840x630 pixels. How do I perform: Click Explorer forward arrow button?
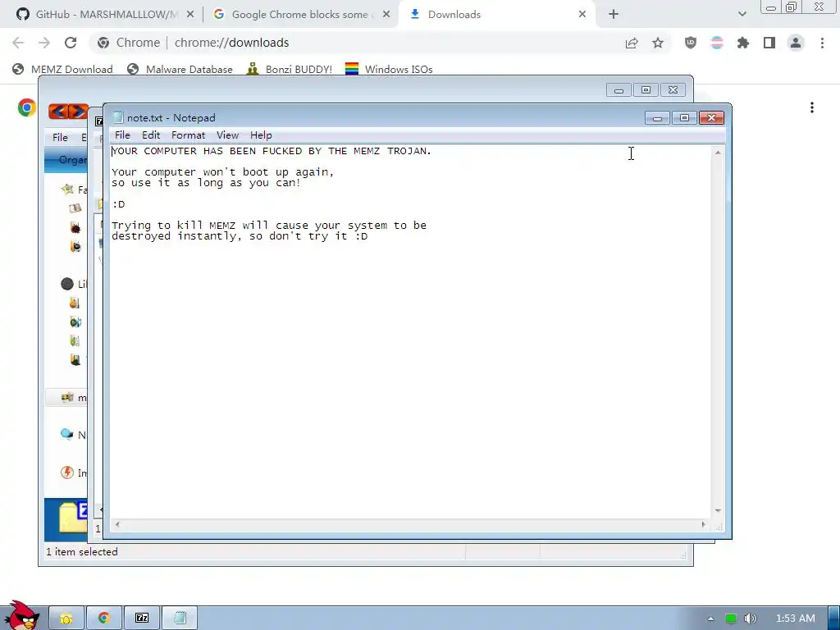click(x=78, y=112)
